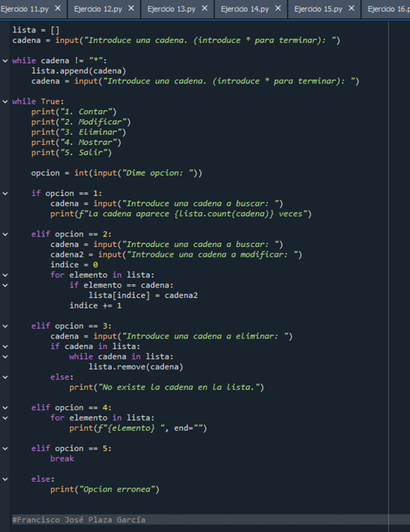Fold the 'while True:' loop
Image resolution: width=410 pixels, height=532 pixels.
[x=5, y=101]
